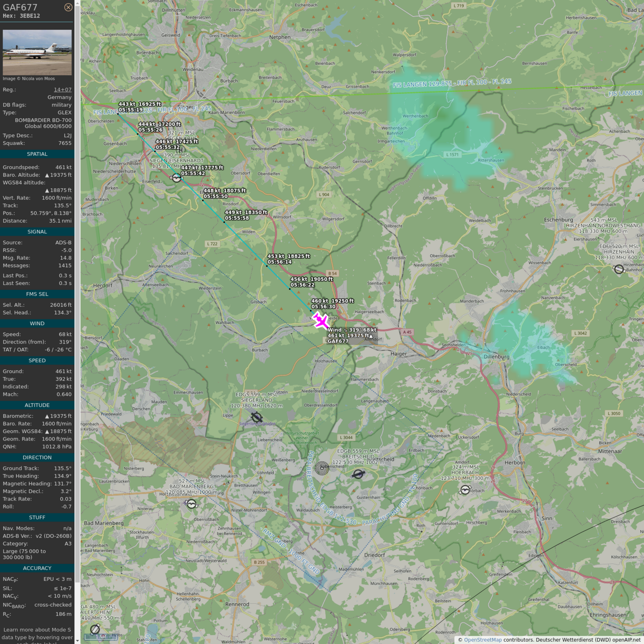The width and height of the screenshot is (644, 644).
Task: Click the FMS SEL section header
Action: point(37,294)
